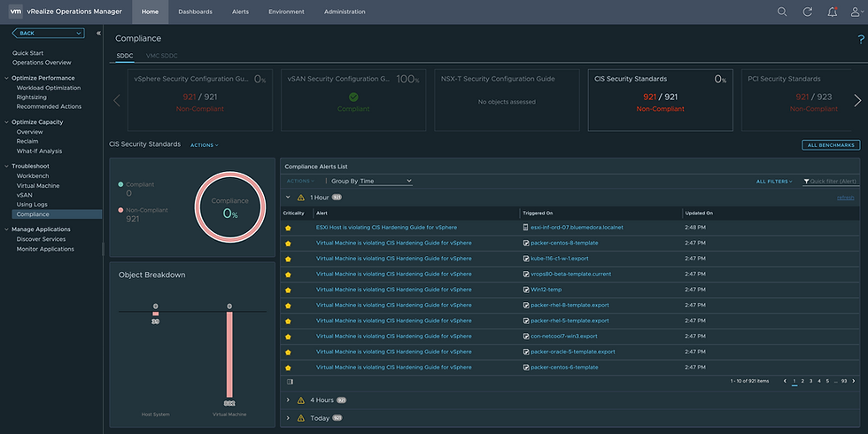Click the All Benchmarks button
The height and width of the screenshot is (434, 868).
coord(831,145)
